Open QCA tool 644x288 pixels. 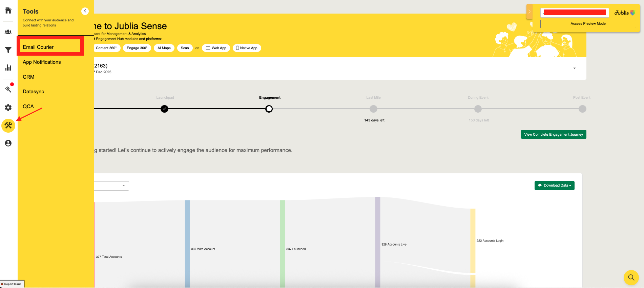[x=28, y=107]
